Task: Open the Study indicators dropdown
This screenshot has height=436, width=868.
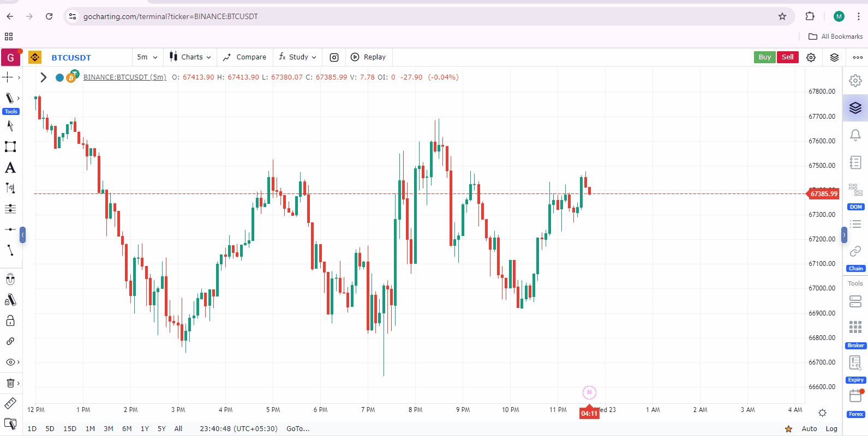Action: [297, 57]
